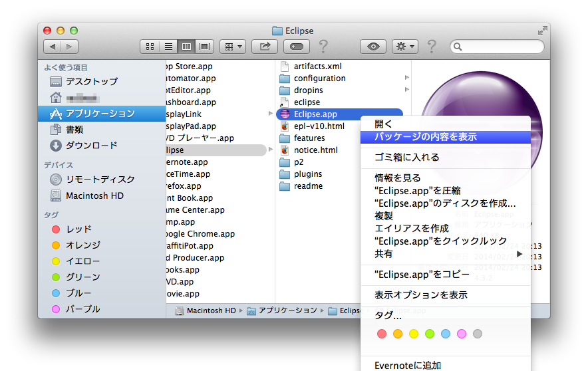Select the epl-v10.html file
Viewport: 588px width, 371px height.
pos(319,126)
